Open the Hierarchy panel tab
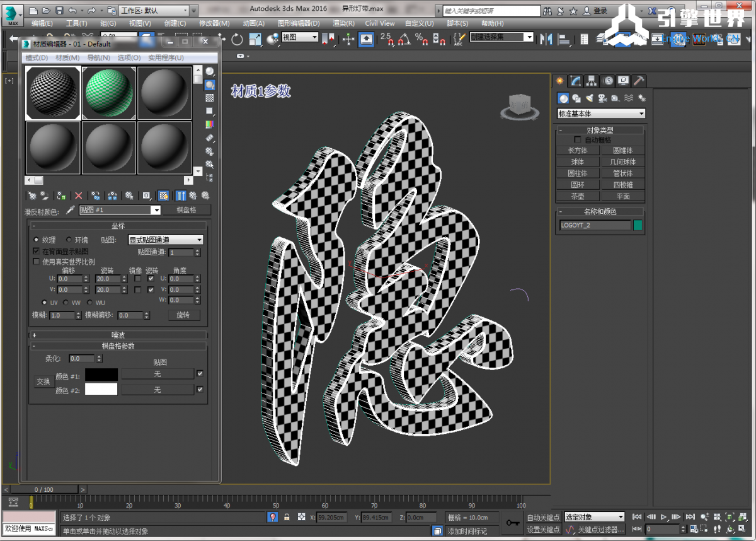This screenshot has height=541, width=756. (x=592, y=81)
